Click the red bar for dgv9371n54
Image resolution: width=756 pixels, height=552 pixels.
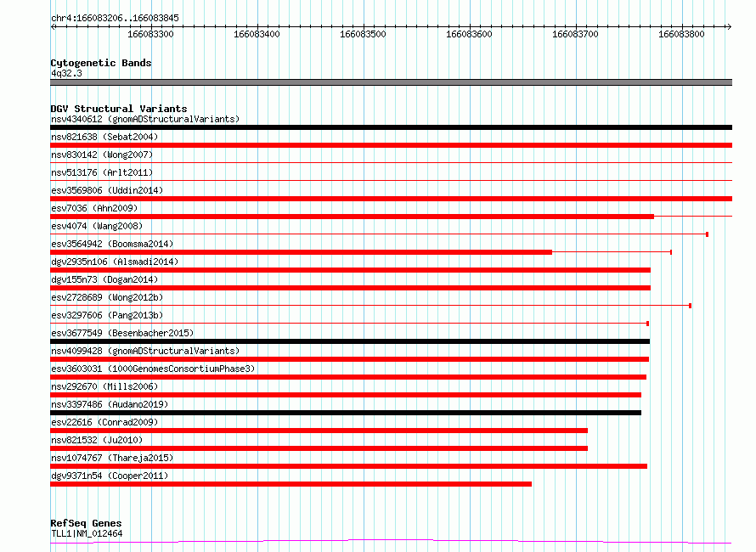(291, 485)
